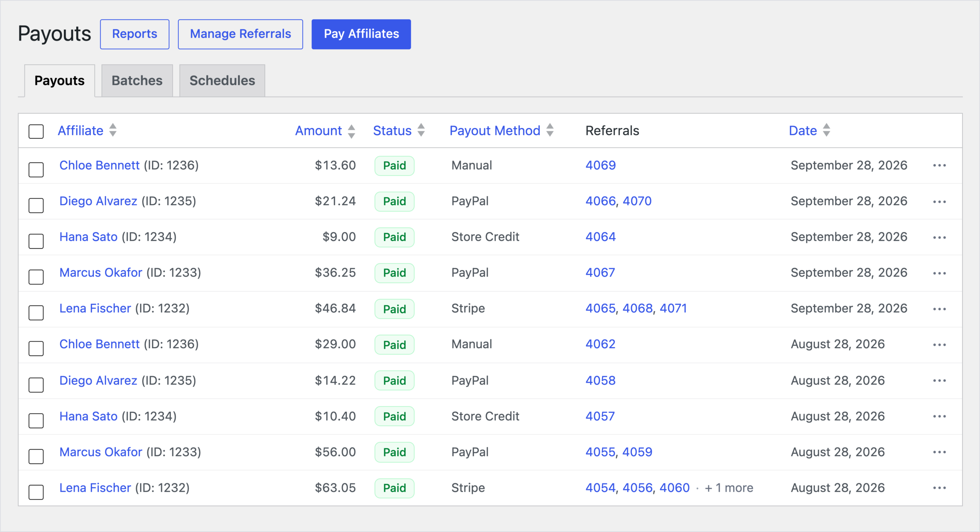Open referral 4071
Image resolution: width=980 pixels, height=532 pixels.
pos(674,308)
